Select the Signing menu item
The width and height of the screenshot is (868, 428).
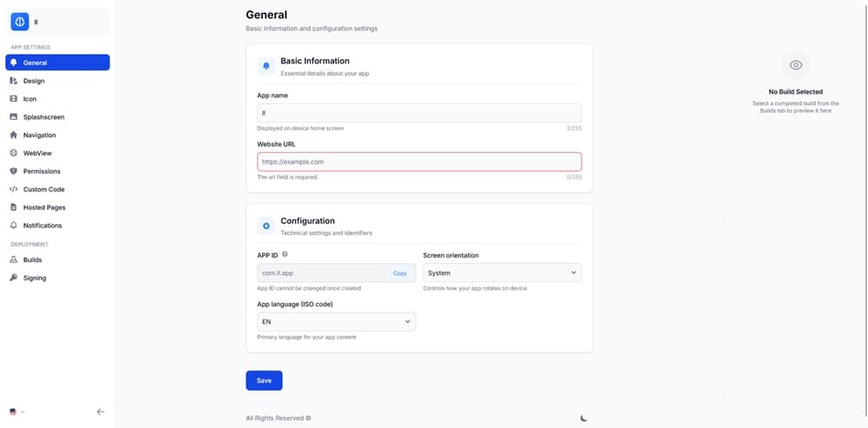tap(35, 278)
